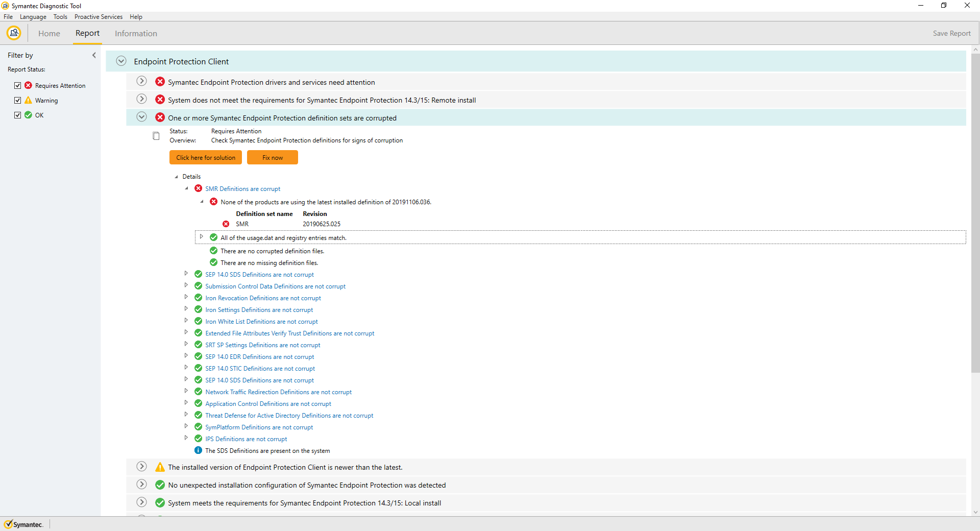Expand the Remote install requirements row
This screenshot has height=531, width=980.
[142, 99]
